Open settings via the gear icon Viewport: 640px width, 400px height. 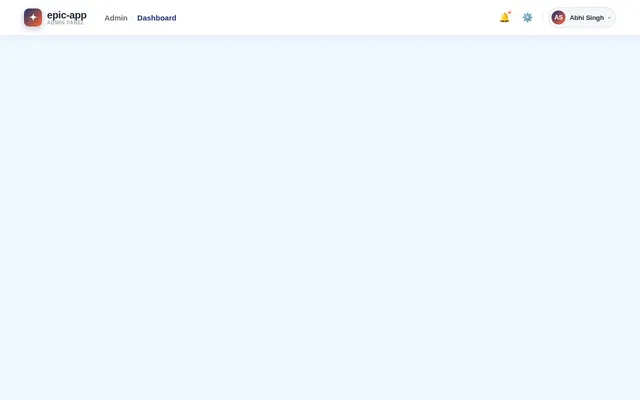pos(527,18)
